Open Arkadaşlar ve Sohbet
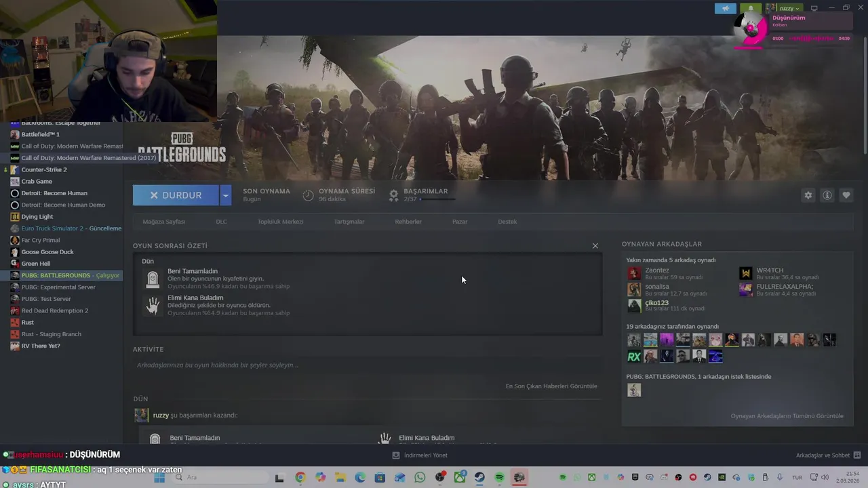Viewport: 868px width, 488px height. (x=823, y=455)
